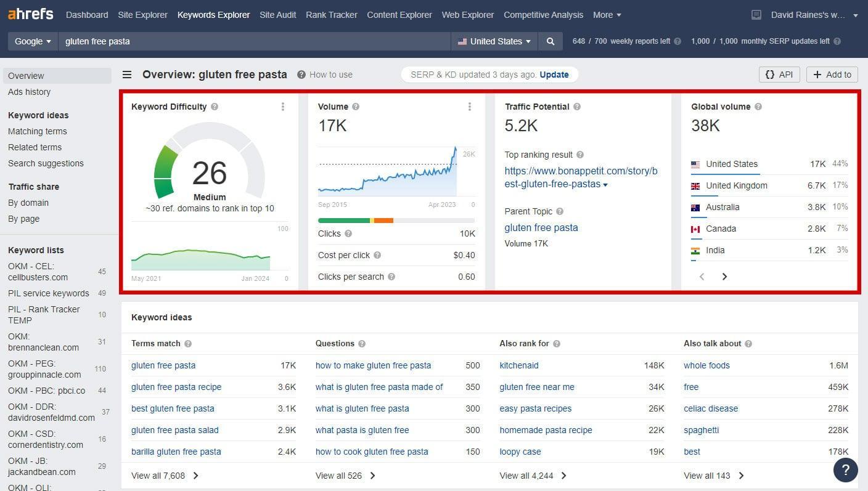Click the United States flag in Global volume

point(696,164)
